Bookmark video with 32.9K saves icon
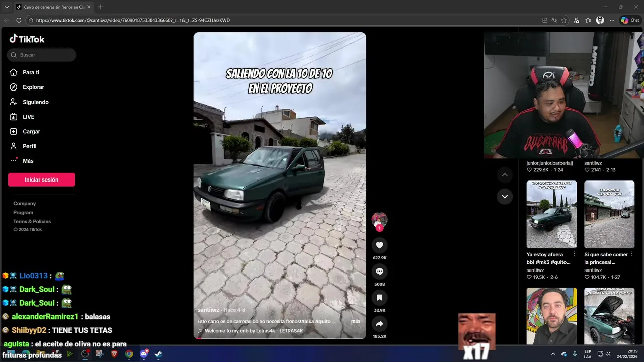The image size is (644, 362). click(379, 298)
